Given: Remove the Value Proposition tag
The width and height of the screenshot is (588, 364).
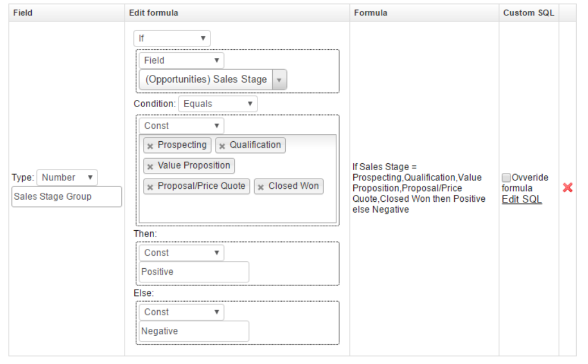Looking at the screenshot, I should point(150,166).
